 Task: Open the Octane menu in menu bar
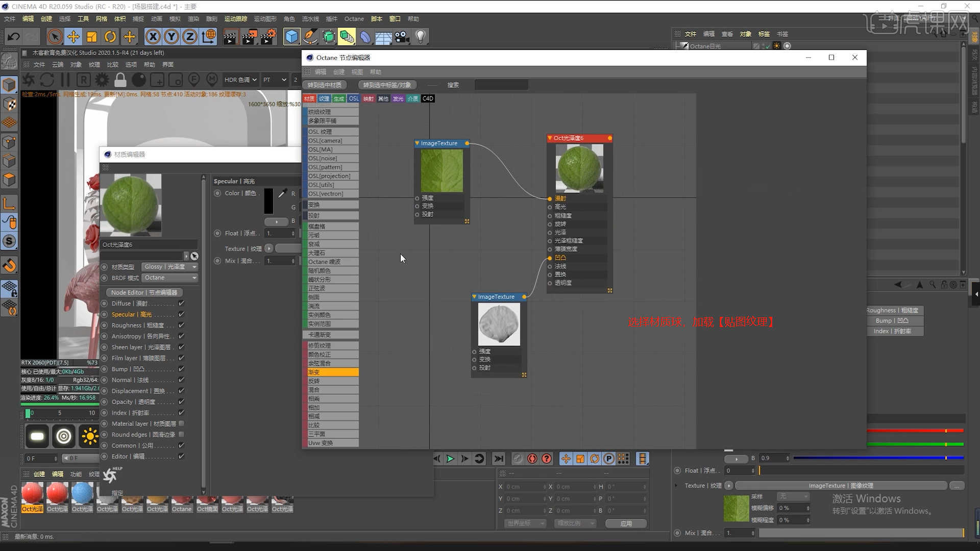point(354,19)
